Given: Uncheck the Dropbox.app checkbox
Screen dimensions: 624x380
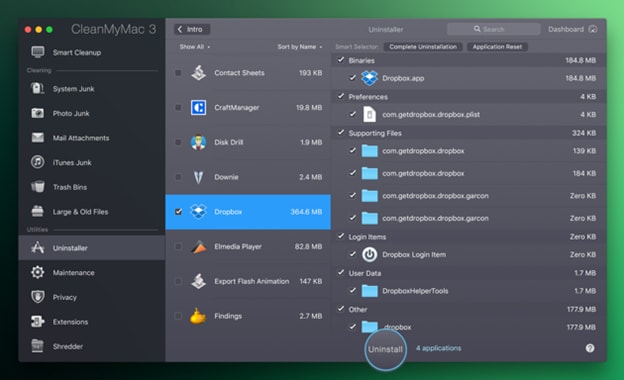Looking at the screenshot, I should pyautogui.click(x=353, y=78).
